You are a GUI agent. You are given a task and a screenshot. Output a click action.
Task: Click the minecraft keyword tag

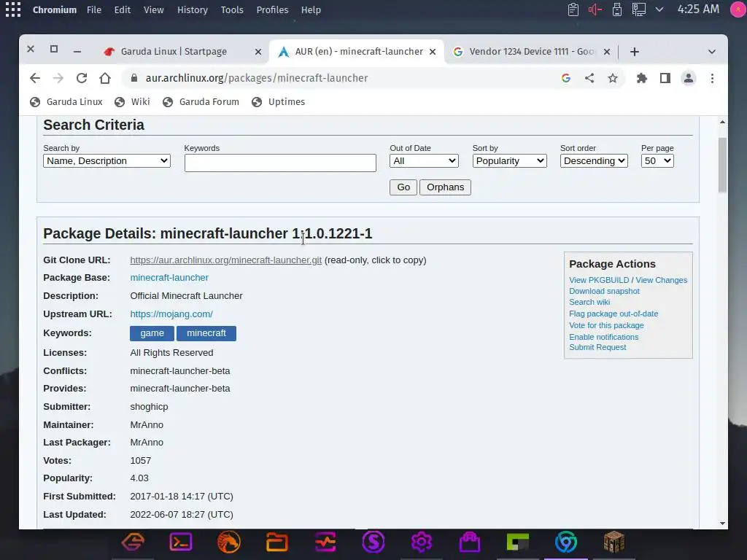point(206,333)
